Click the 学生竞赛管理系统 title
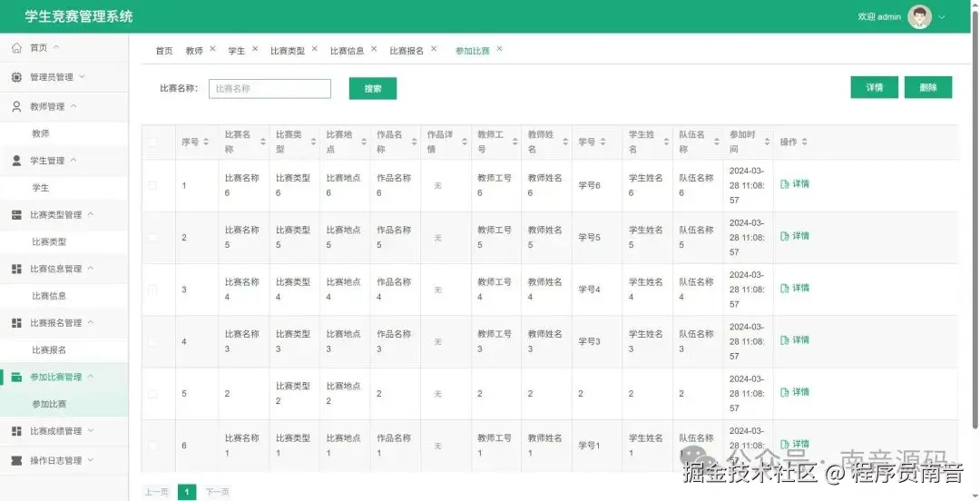The height and width of the screenshot is (501, 980). point(79,17)
